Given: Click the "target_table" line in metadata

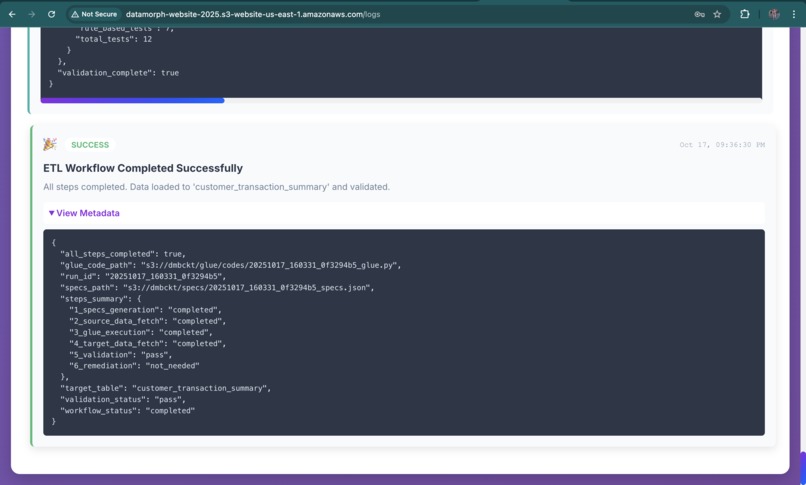Looking at the screenshot, I should tap(166, 388).
